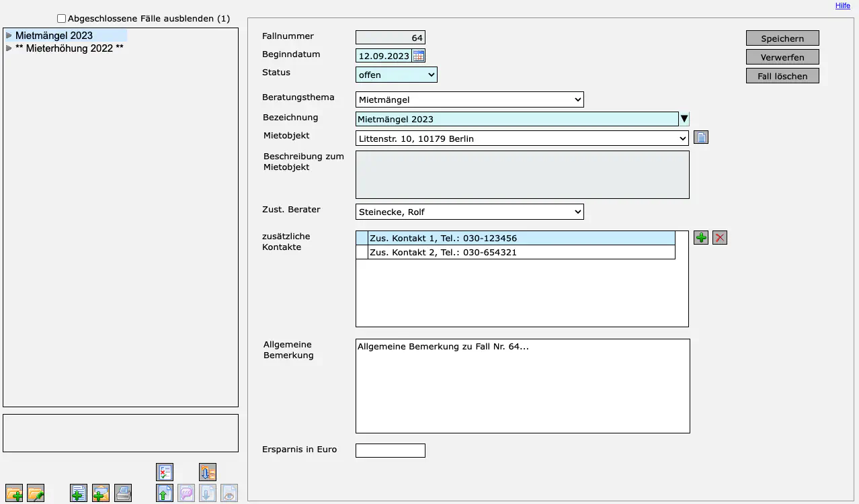This screenshot has height=504, width=859.
Task: Click the add envelope letter icon
Action: pos(101,493)
